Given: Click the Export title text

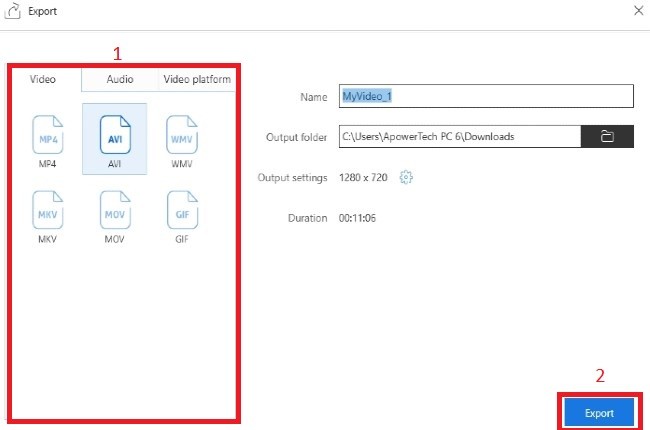Looking at the screenshot, I should [x=42, y=12].
